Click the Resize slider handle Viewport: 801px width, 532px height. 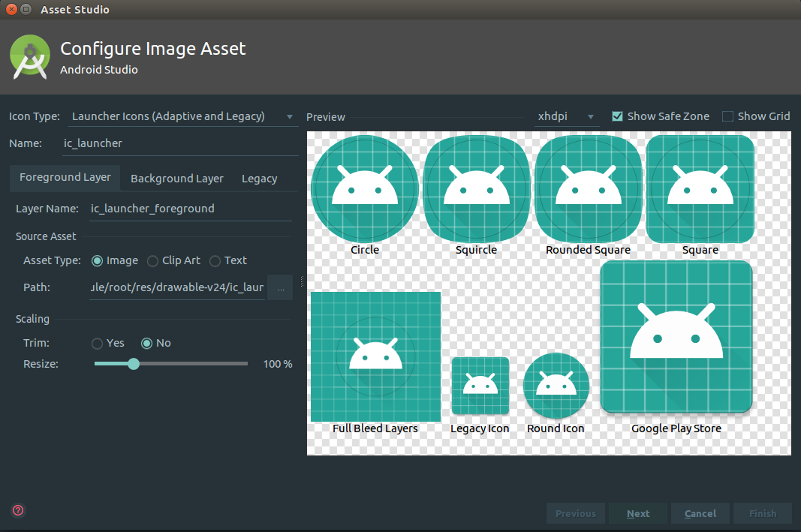pos(134,364)
